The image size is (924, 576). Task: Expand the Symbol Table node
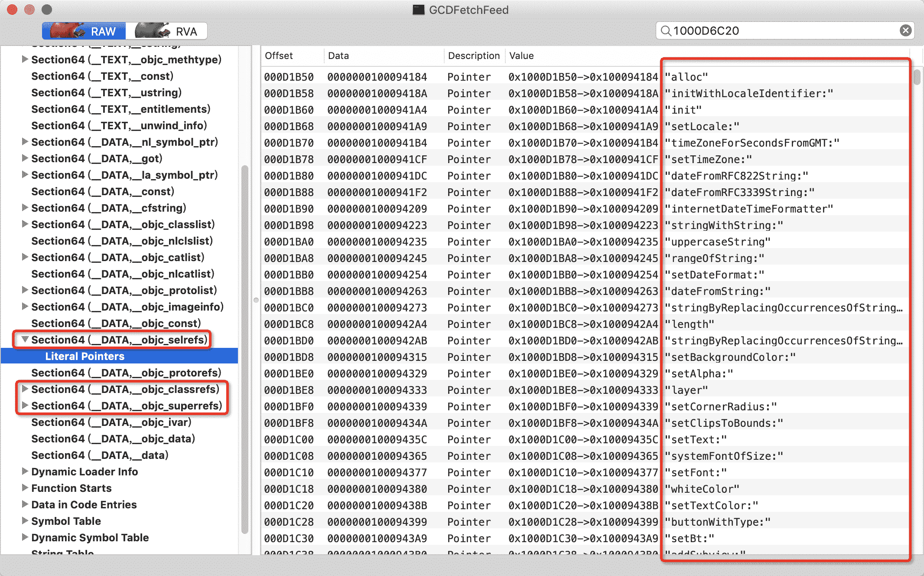tap(25, 521)
